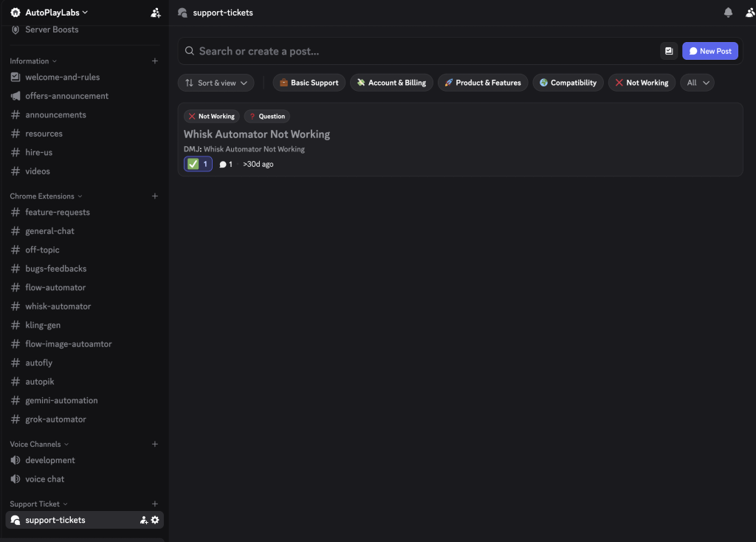Collapse the Support Ticket category

38,504
